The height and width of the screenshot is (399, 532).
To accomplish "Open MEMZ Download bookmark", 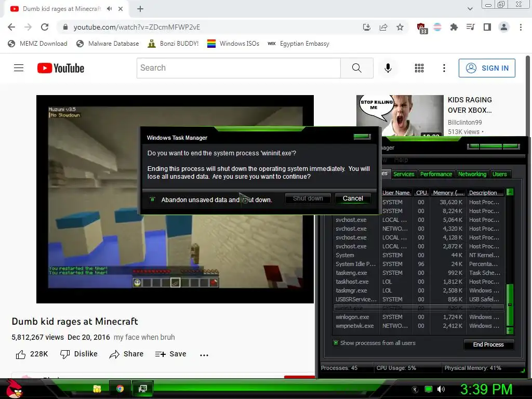I will point(37,44).
